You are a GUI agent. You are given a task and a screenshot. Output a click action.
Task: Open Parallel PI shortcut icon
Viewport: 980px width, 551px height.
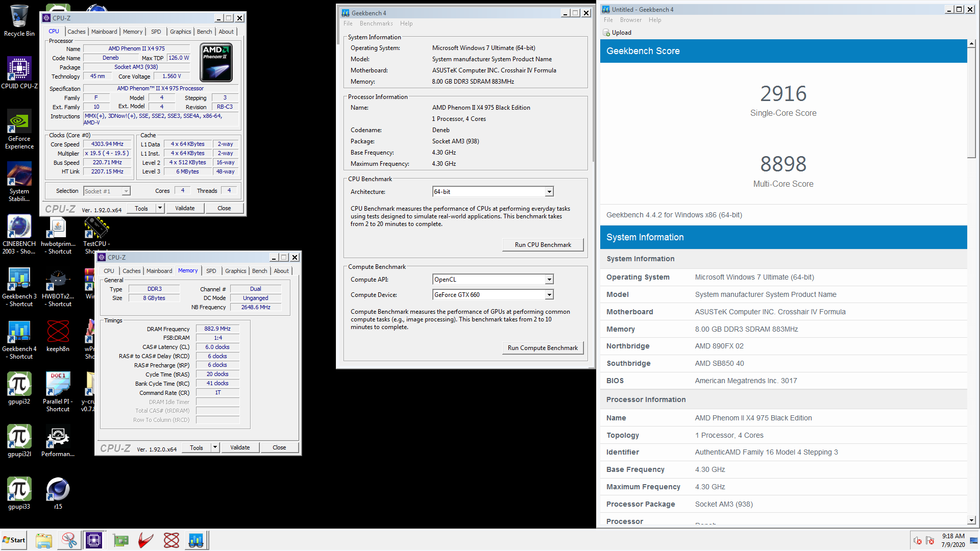tap(58, 392)
